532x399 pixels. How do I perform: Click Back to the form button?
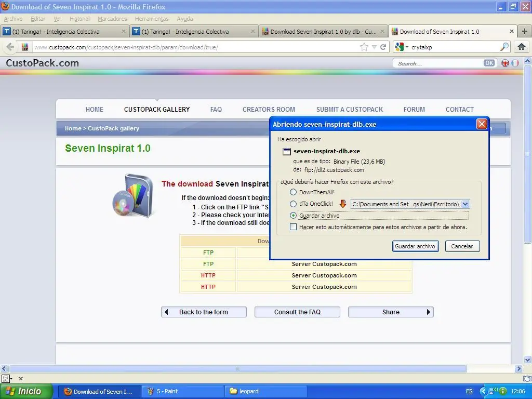204,312
